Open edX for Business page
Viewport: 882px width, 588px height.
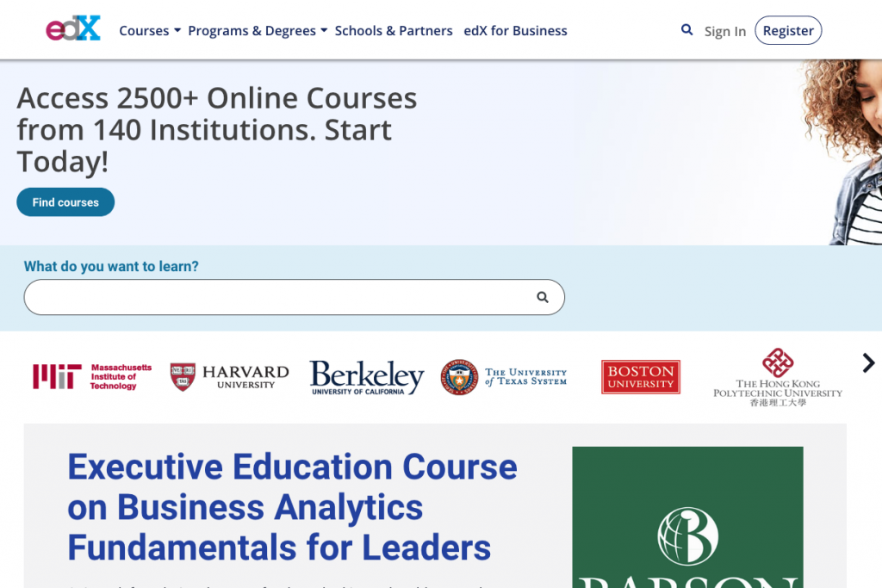coord(515,30)
